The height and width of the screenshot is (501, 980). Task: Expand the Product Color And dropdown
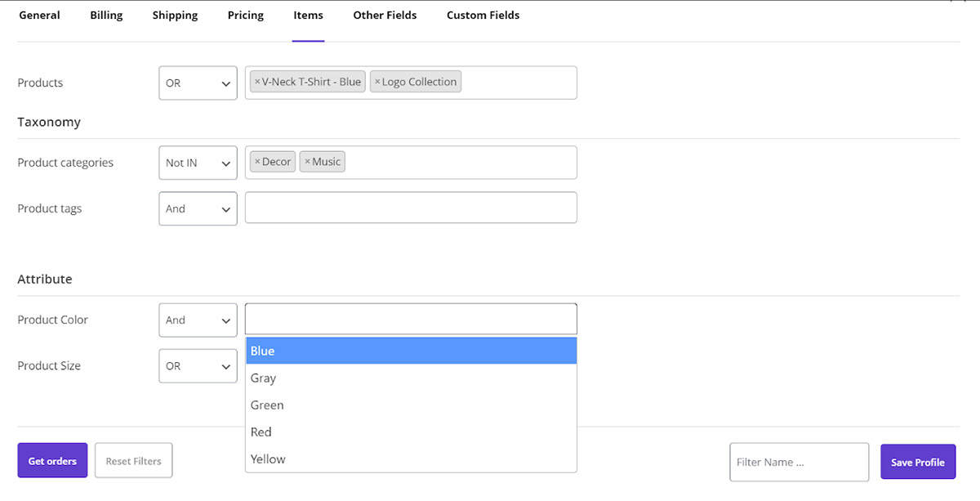pos(198,320)
